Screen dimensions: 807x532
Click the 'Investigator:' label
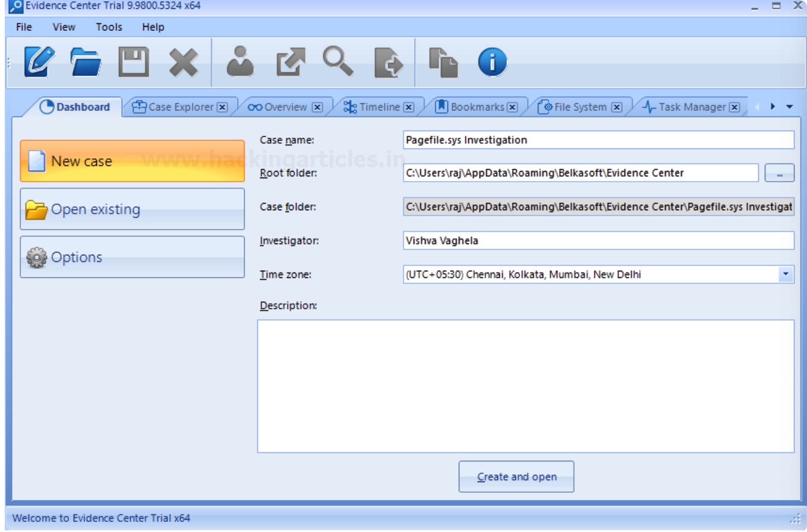point(289,241)
